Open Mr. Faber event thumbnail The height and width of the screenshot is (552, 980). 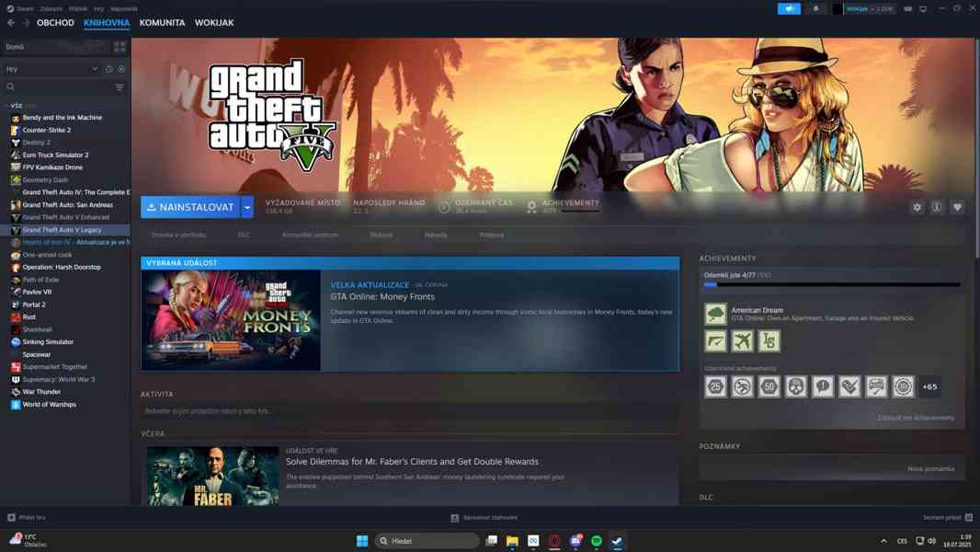213,476
